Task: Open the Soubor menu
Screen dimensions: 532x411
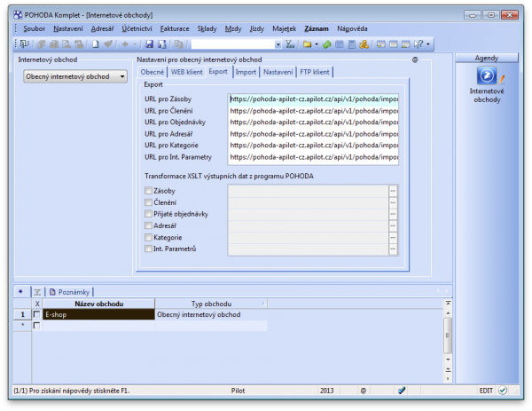Action: click(x=34, y=28)
